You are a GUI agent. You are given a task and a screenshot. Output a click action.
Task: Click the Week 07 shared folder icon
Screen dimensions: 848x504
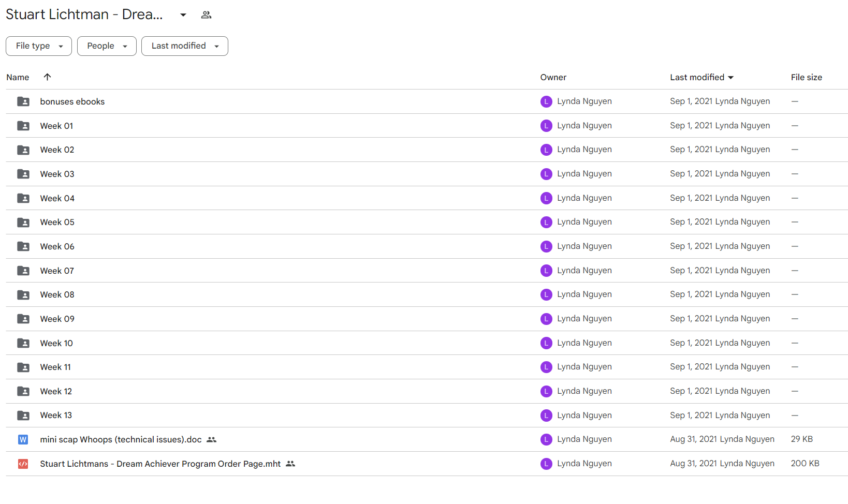(23, 271)
